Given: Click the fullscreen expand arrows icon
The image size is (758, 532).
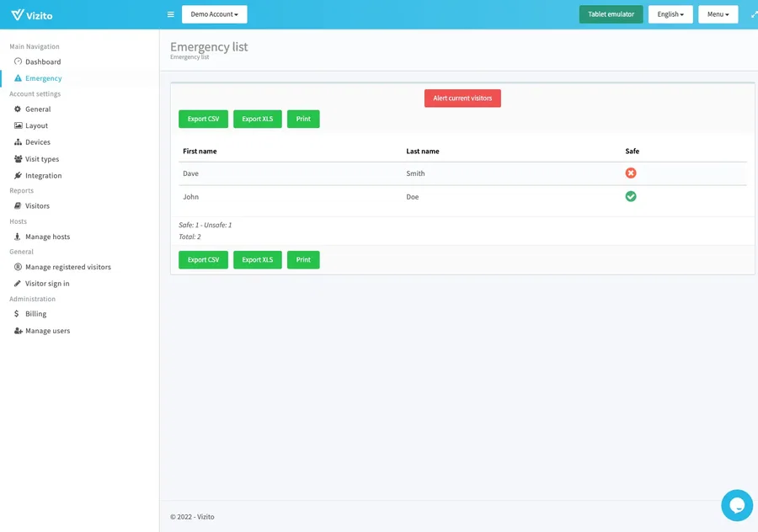Looking at the screenshot, I should tap(753, 14).
